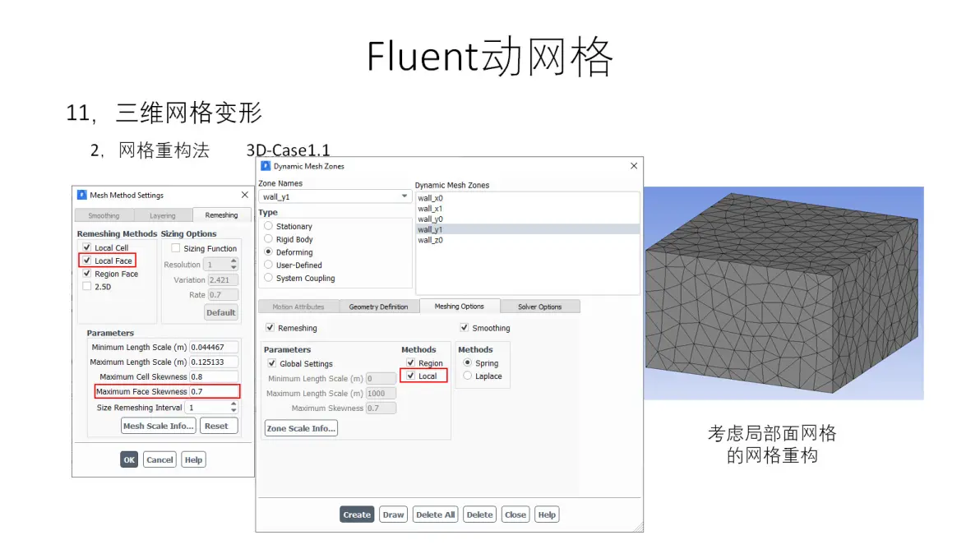The width and height of the screenshot is (980, 549).
Task: Select the Spring smoothing method
Action: pyautogui.click(x=468, y=362)
